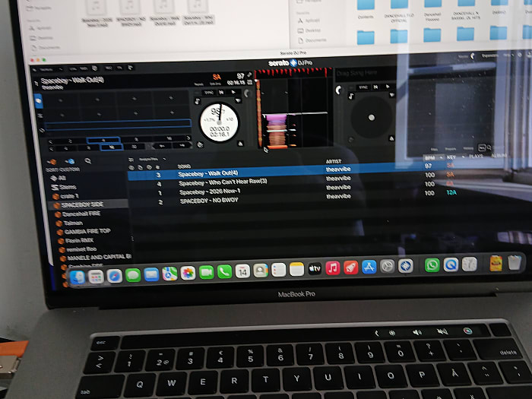Select the highlighted cue points tab on left deck
532x399 pixels.
point(38,101)
